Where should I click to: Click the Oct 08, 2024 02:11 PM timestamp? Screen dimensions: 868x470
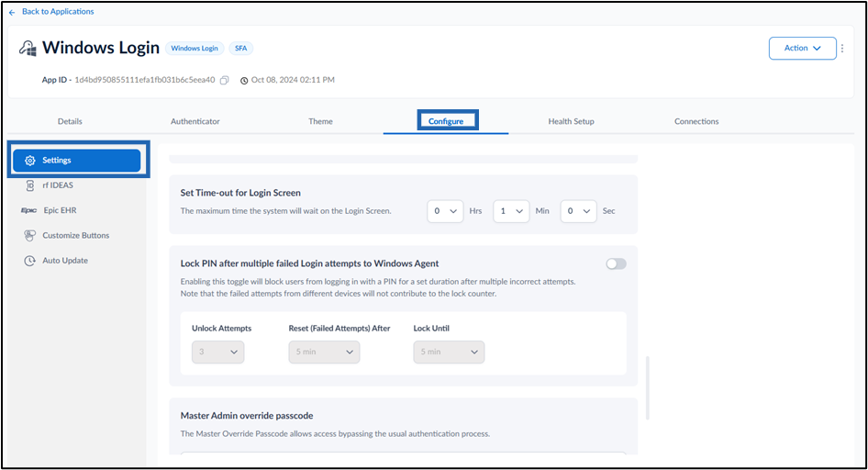[x=293, y=80]
